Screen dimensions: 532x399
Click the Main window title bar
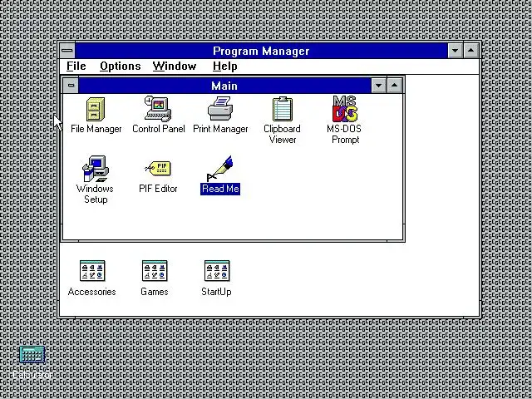tap(224, 86)
